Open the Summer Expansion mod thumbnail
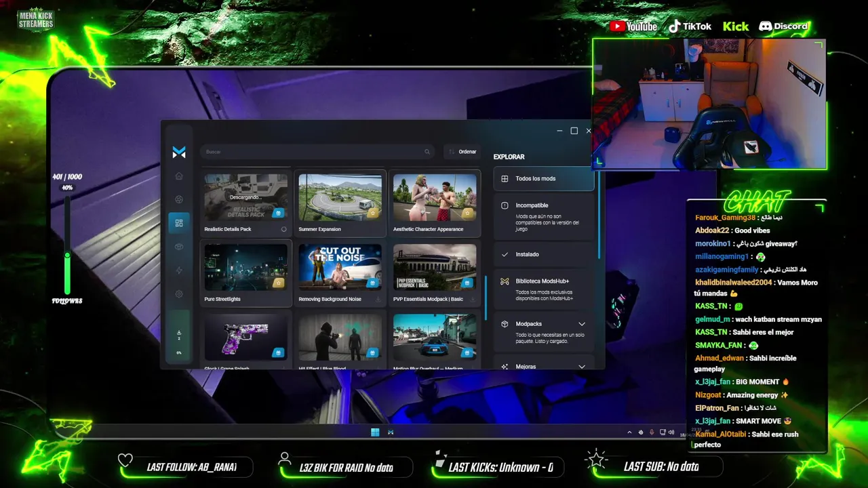The image size is (868, 488). [340, 197]
